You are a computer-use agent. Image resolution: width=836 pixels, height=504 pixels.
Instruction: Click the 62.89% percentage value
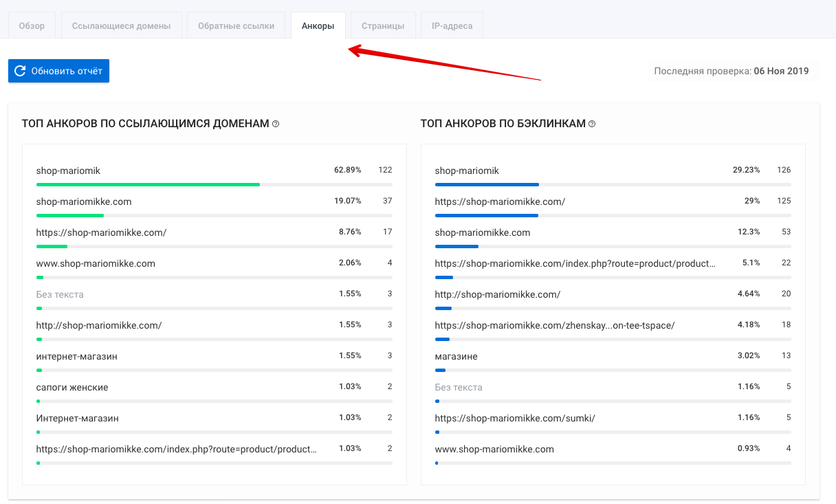tap(348, 170)
